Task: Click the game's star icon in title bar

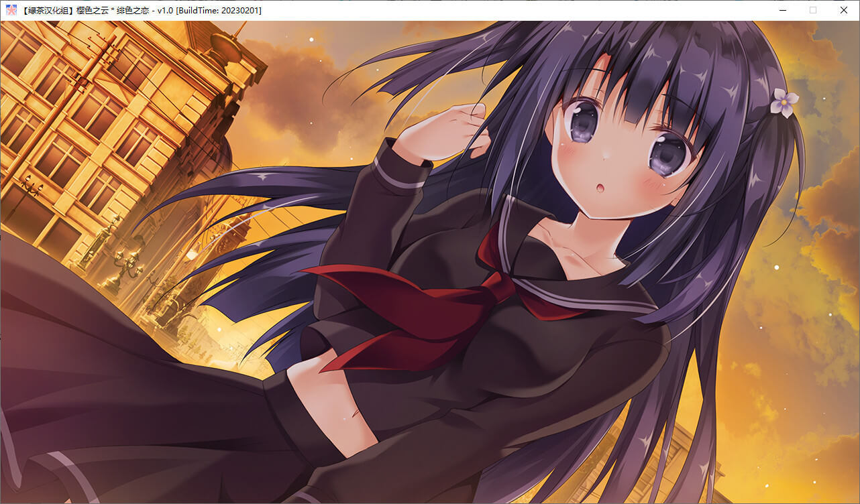Action: coord(11,10)
